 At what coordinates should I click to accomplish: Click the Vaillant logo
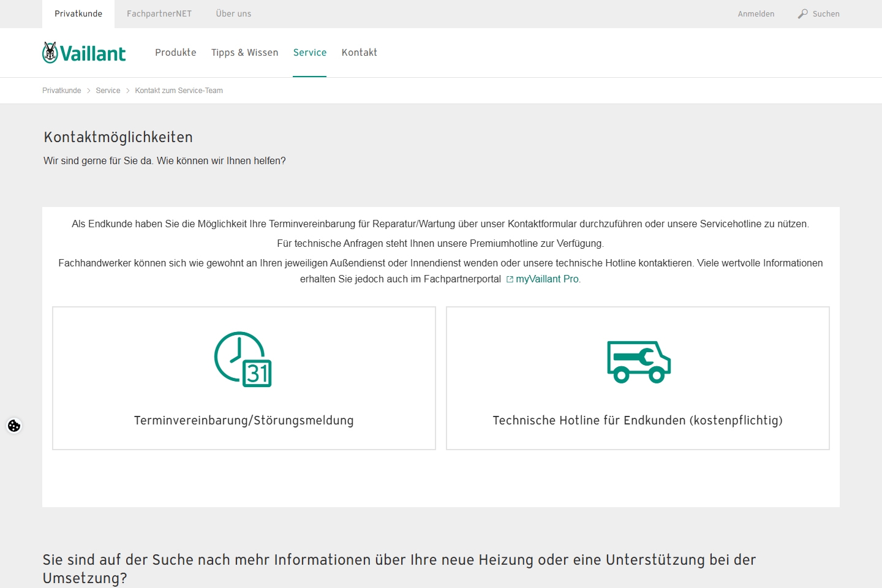(x=84, y=53)
